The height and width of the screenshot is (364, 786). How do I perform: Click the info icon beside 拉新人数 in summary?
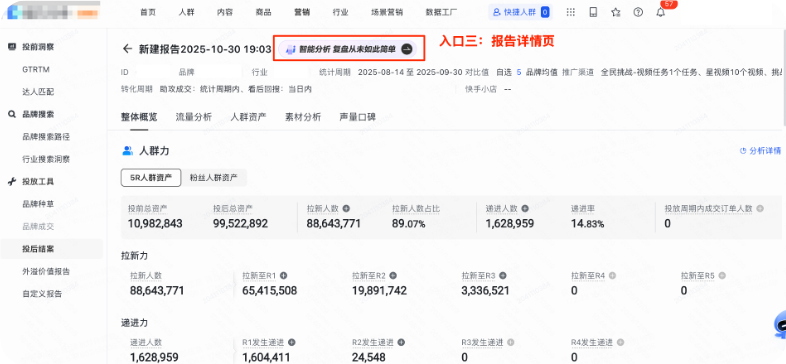point(346,209)
